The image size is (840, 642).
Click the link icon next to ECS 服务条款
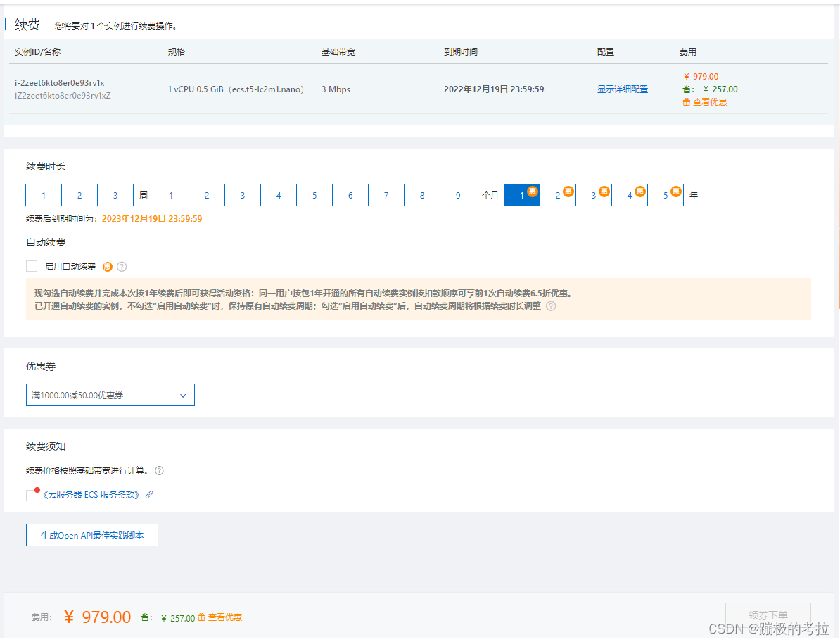tap(148, 494)
